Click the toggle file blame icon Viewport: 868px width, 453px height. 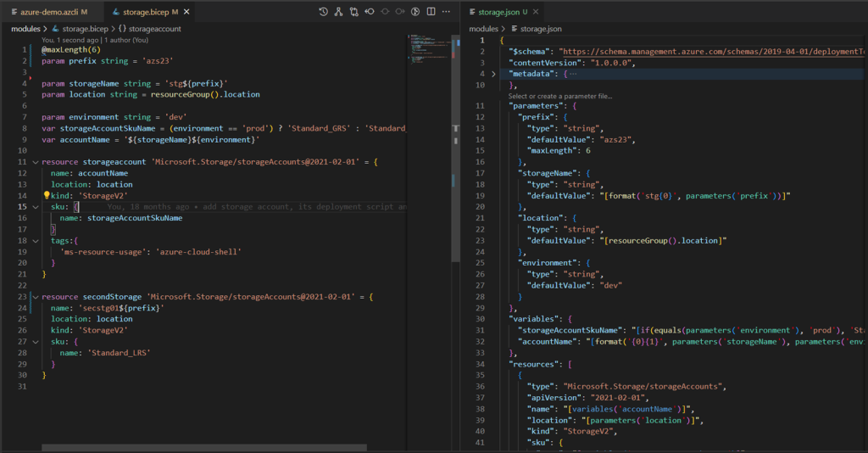coord(415,13)
